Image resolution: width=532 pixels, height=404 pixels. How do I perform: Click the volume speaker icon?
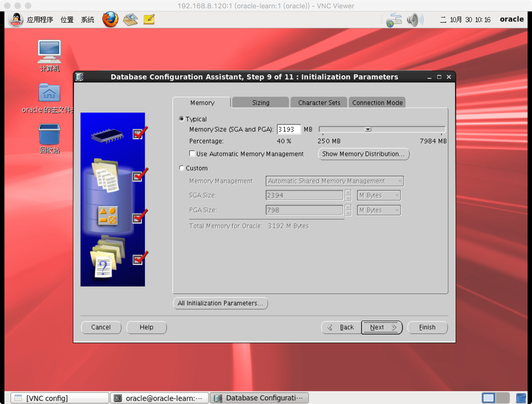(x=415, y=20)
